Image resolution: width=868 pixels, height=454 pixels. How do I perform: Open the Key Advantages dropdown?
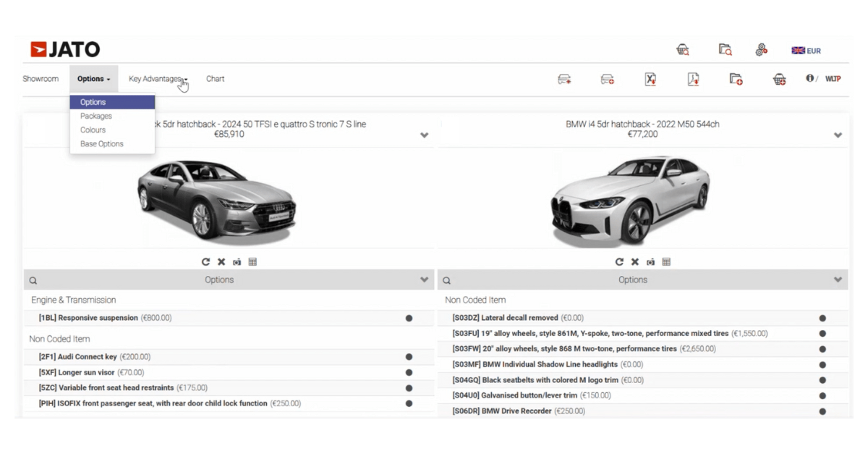point(156,78)
